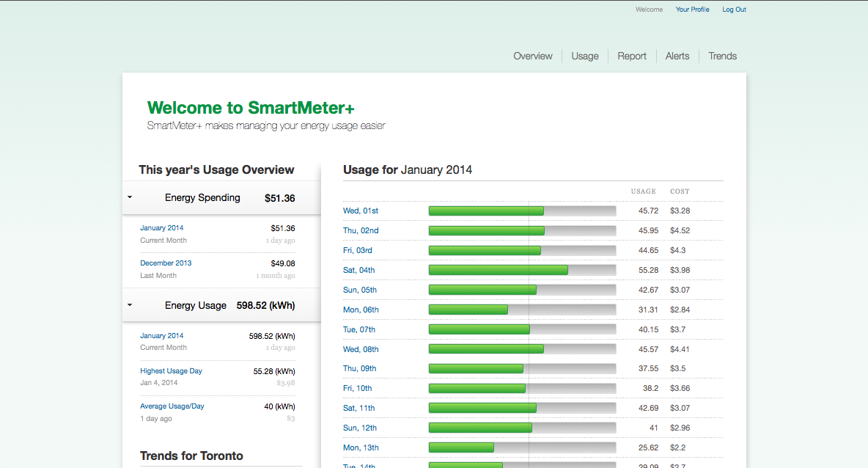Screen dimensions: 868x468
Task: Click the This year's Usage Overview heading
Action: (216, 170)
